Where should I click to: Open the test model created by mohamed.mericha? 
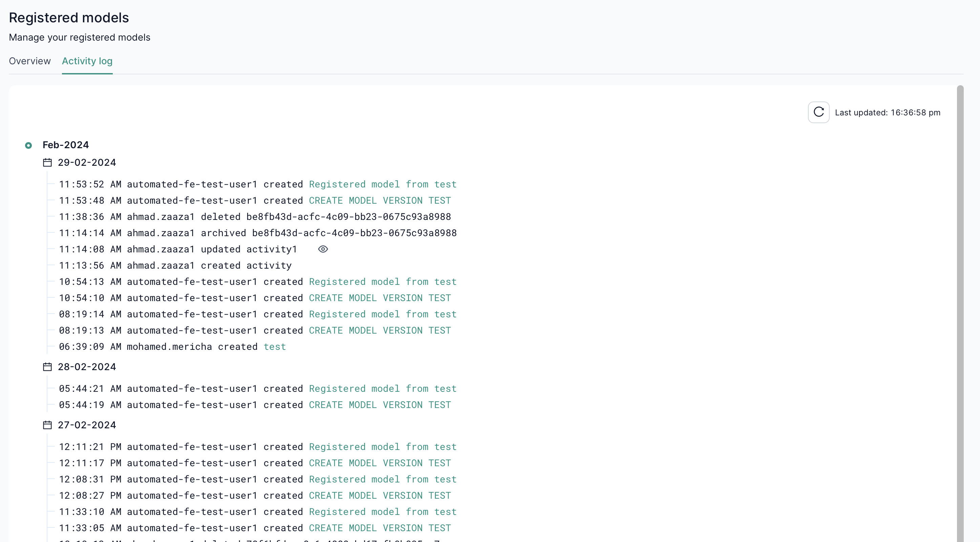coord(275,346)
